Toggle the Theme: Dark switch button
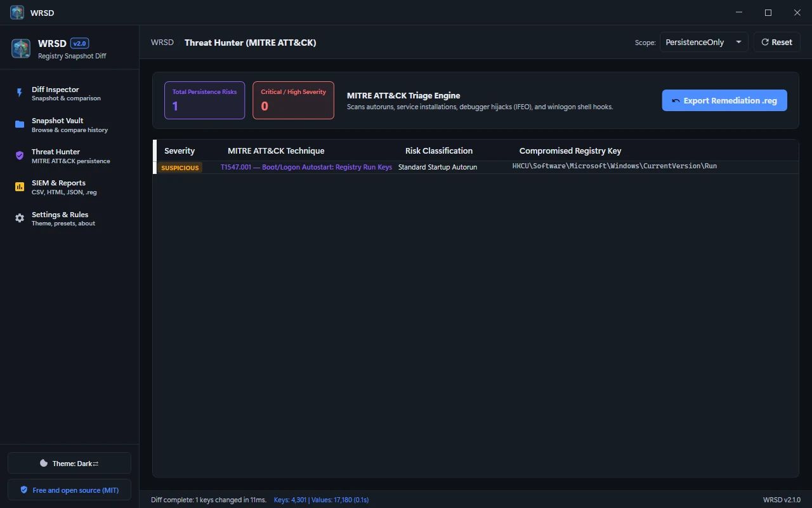 (69, 463)
